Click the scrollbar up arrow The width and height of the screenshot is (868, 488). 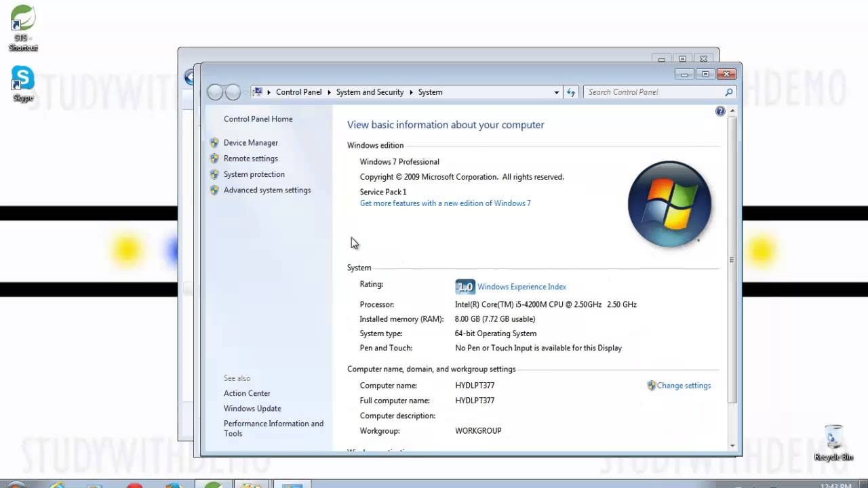point(732,110)
